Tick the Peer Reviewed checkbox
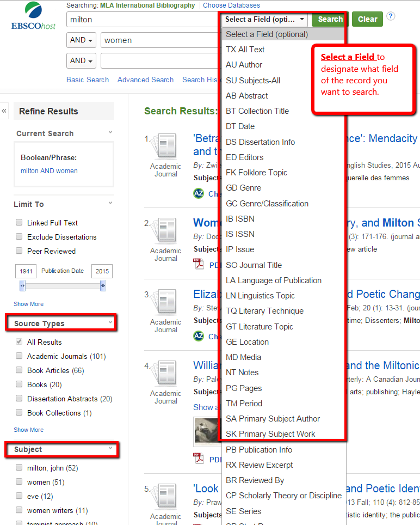The height and width of the screenshot is (525, 420). tap(19, 251)
